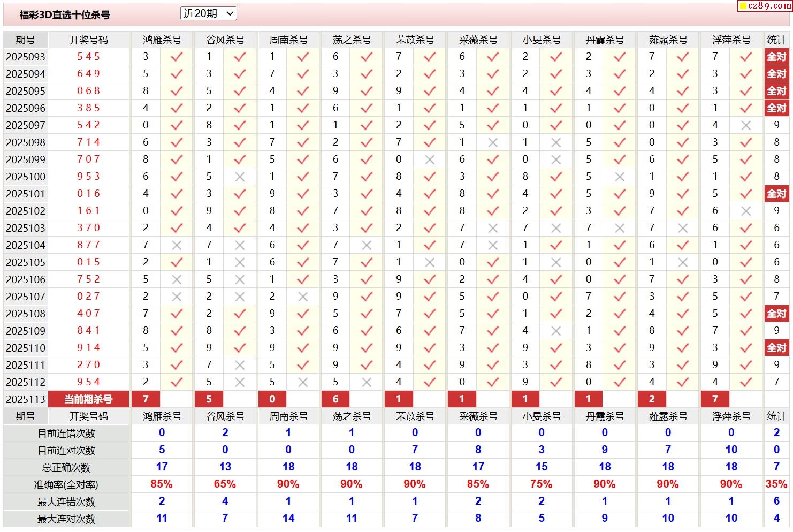Click the X mark for 浮萍杀号 in row 2025097
Viewport: 793px width, 532px height.
click(746, 125)
